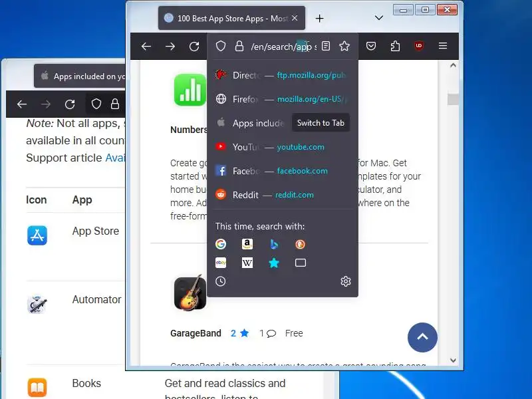The image size is (532, 399).
Task: Close the 100 Best App Store Apps tab
Action: coord(295,18)
